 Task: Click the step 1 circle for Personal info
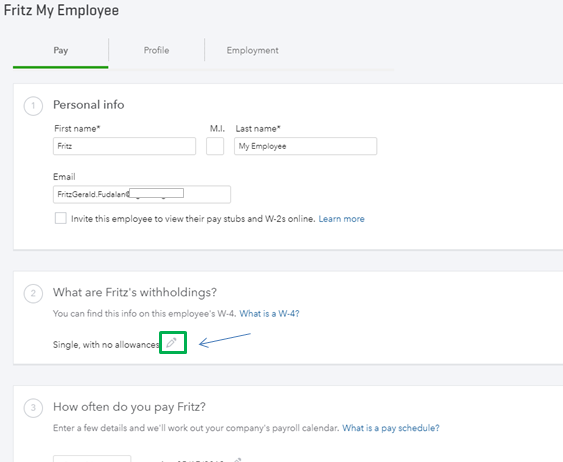[33, 106]
